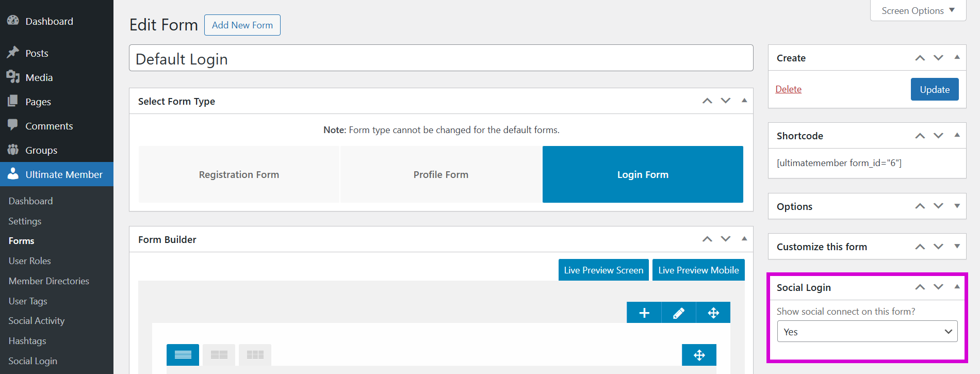Click the move icon beside the pencil
This screenshot has height=374, width=980.
point(713,313)
